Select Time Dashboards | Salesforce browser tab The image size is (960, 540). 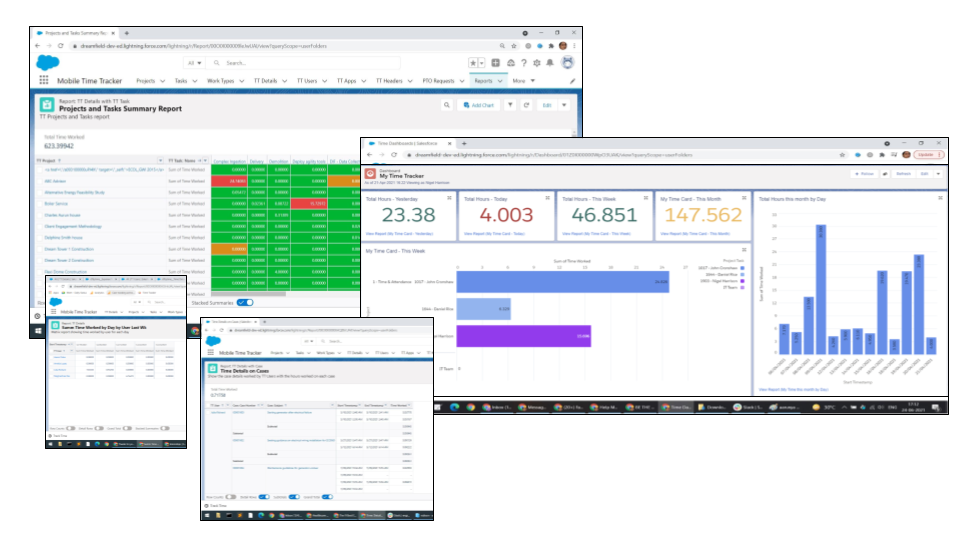pyautogui.click(x=408, y=143)
